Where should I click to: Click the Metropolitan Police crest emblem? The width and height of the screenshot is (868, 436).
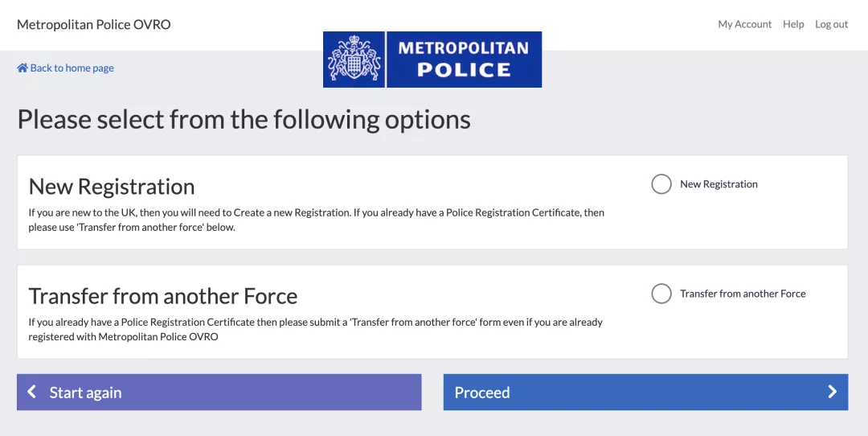(x=354, y=60)
